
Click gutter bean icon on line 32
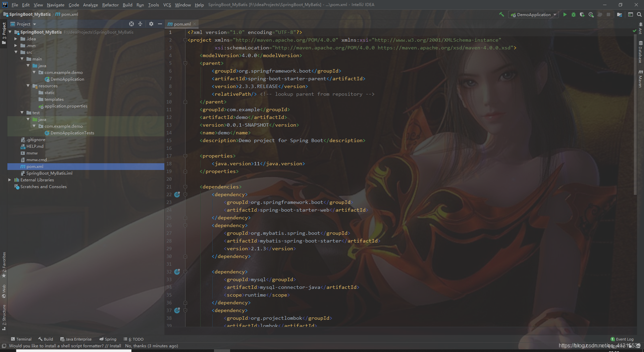[177, 272]
